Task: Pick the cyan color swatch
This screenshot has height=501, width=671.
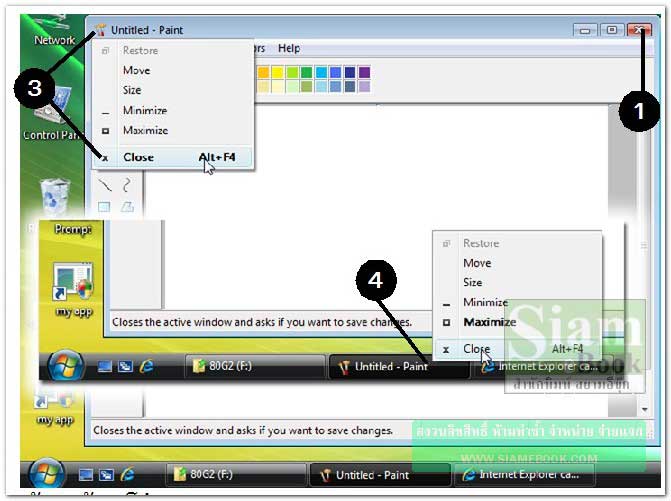Action: (321, 72)
